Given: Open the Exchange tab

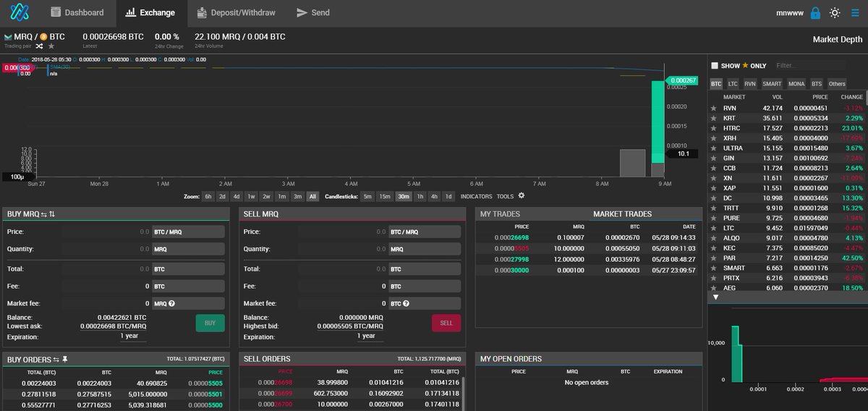Looking at the screenshot, I should click(150, 13).
